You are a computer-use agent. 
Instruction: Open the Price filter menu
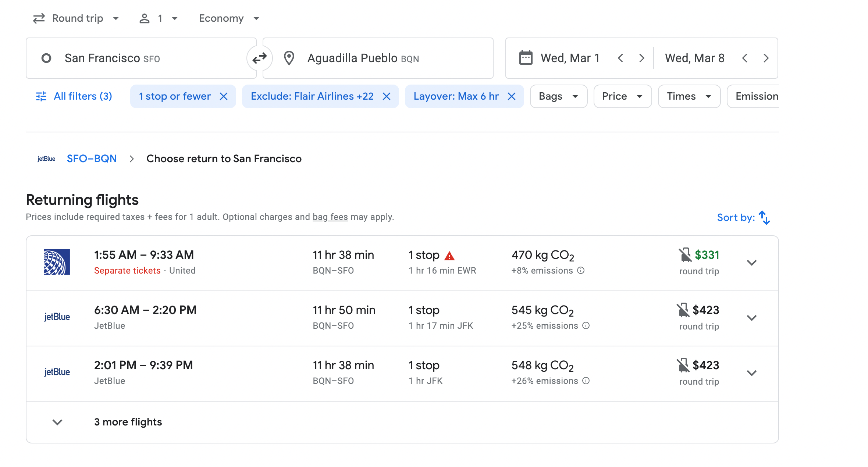pos(622,96)
